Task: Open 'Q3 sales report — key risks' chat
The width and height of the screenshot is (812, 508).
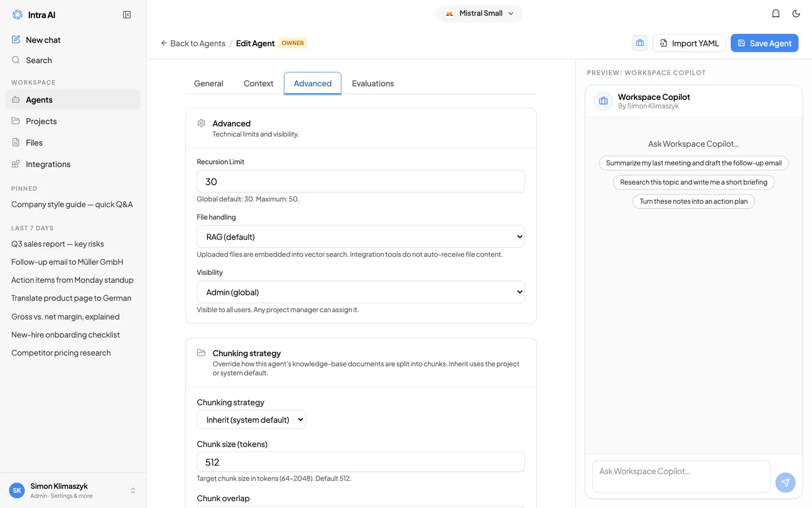Action: pyautogui.click(x=73, y=244)
